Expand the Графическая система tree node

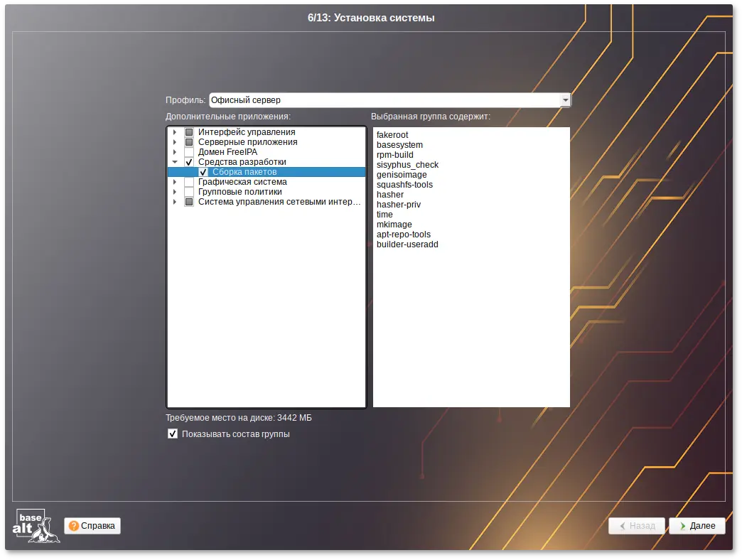click(174, 182)
